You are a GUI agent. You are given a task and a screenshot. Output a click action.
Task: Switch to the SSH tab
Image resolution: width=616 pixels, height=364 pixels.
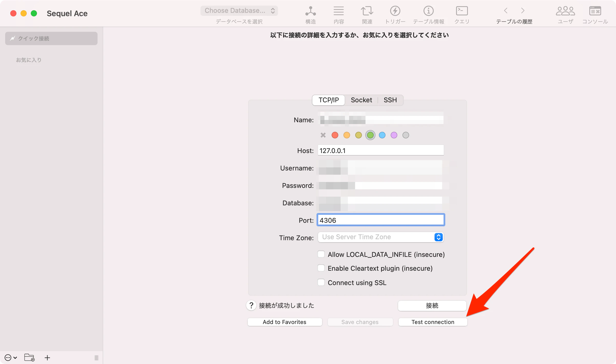click(x=390, y=100)
